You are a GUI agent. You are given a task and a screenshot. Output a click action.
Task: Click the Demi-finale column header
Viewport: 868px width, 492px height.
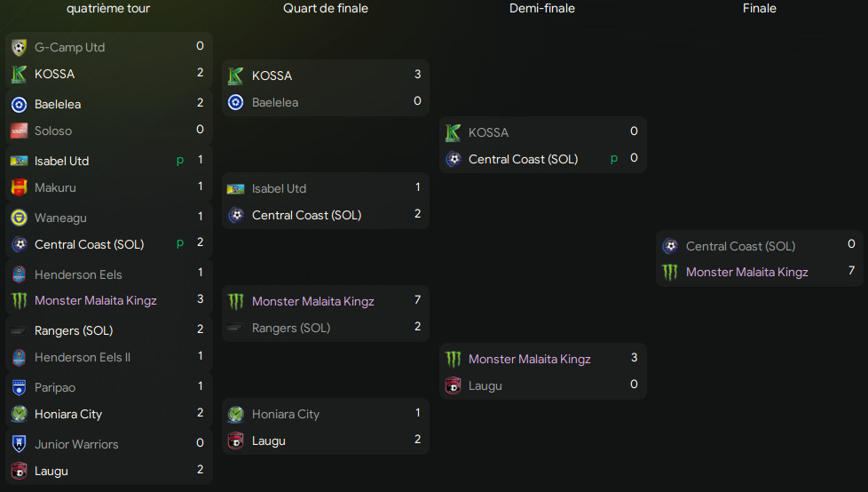542,8
